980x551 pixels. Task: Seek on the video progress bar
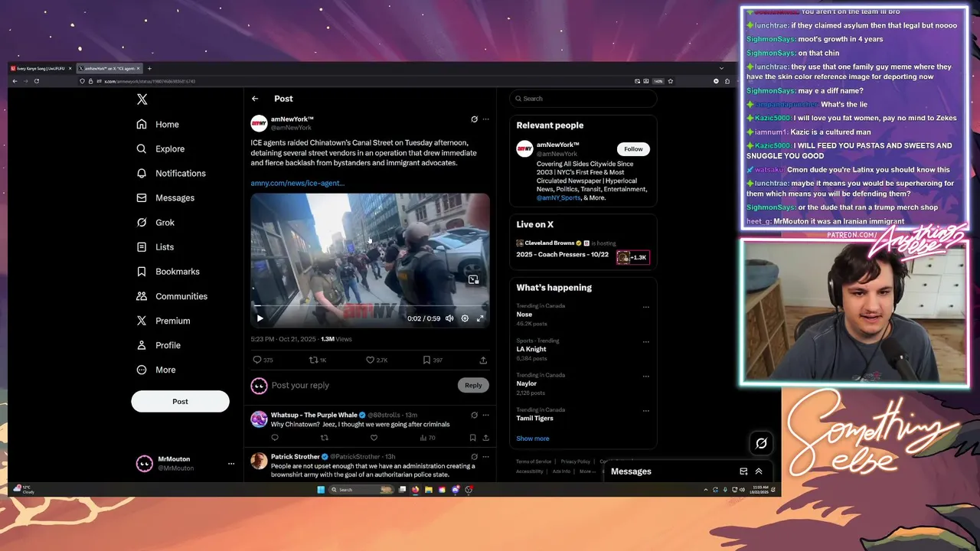[x=370, y=305]
